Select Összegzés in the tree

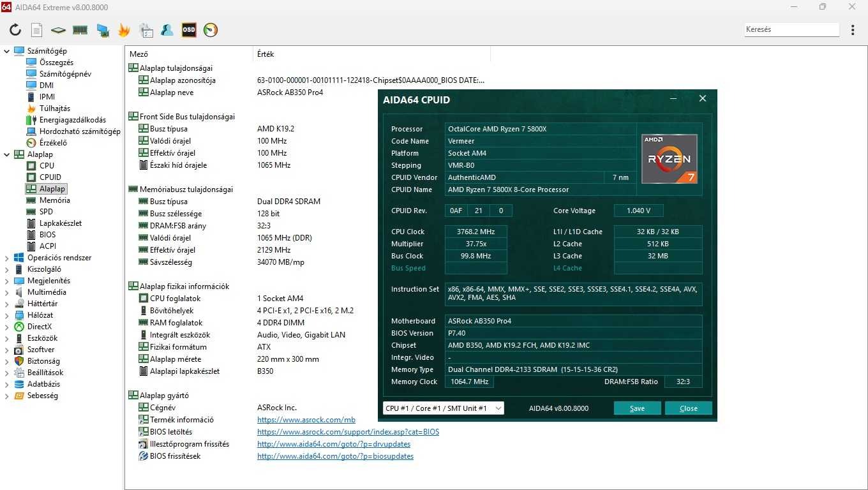pos(56,63)
